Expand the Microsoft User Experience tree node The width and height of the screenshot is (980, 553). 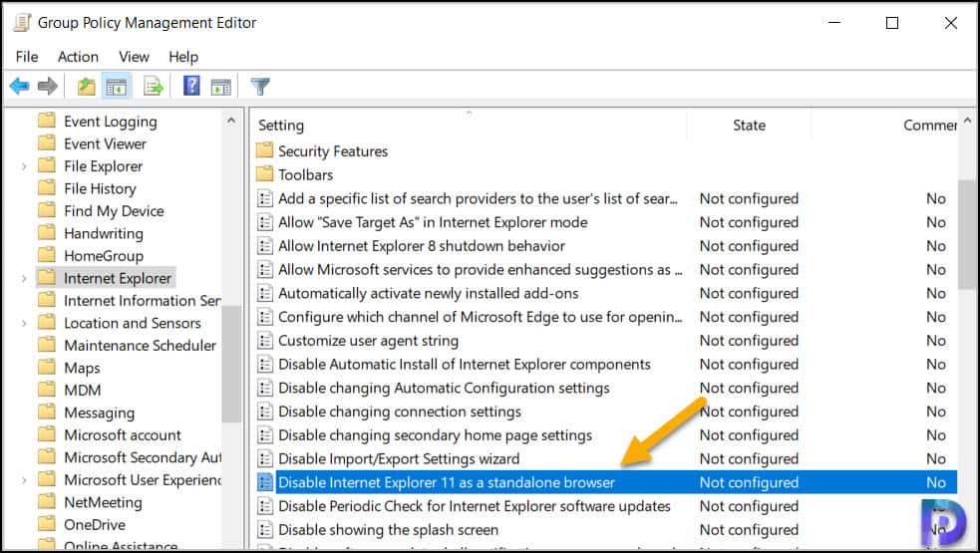(x=24, y=480)
